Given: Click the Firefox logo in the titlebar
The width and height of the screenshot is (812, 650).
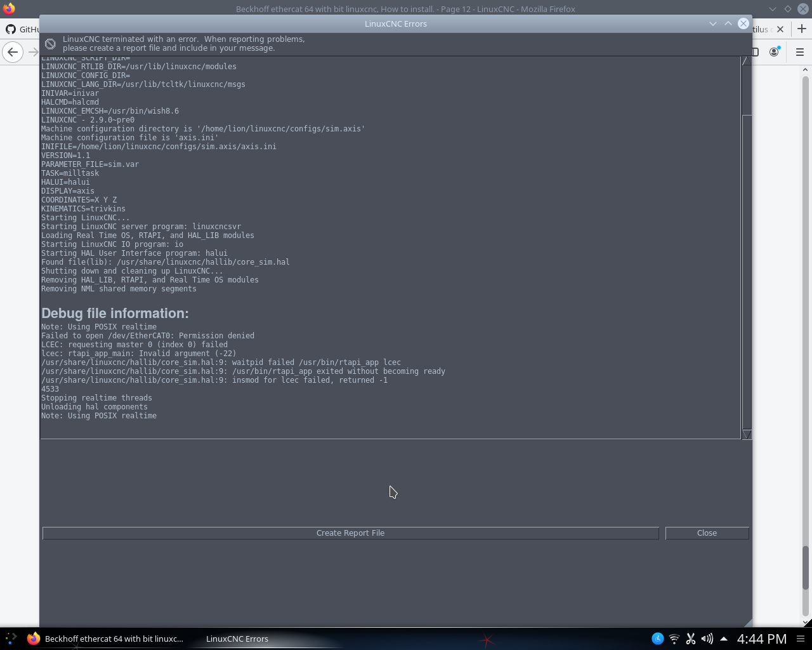Looking at the screenshot, I should pos(9,8).
